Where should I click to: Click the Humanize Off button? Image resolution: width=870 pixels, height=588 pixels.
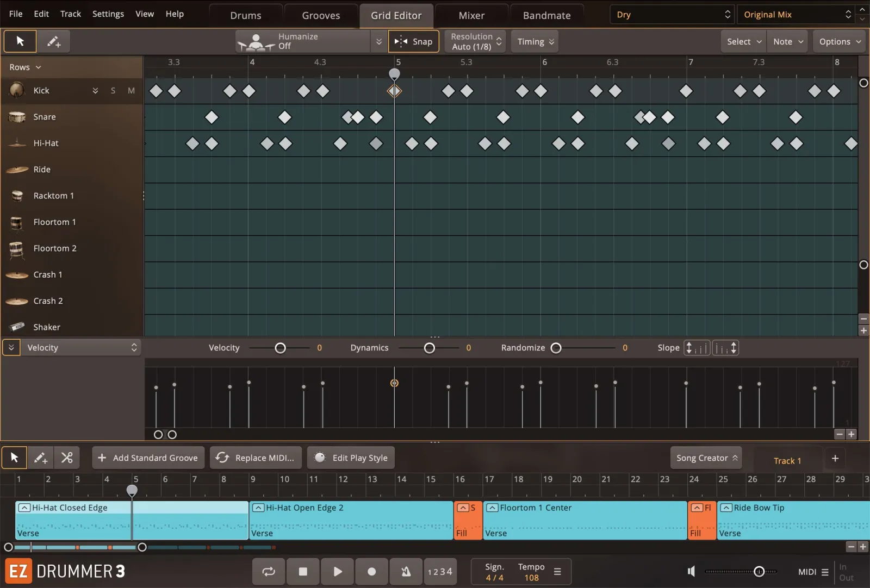[303, 41]
